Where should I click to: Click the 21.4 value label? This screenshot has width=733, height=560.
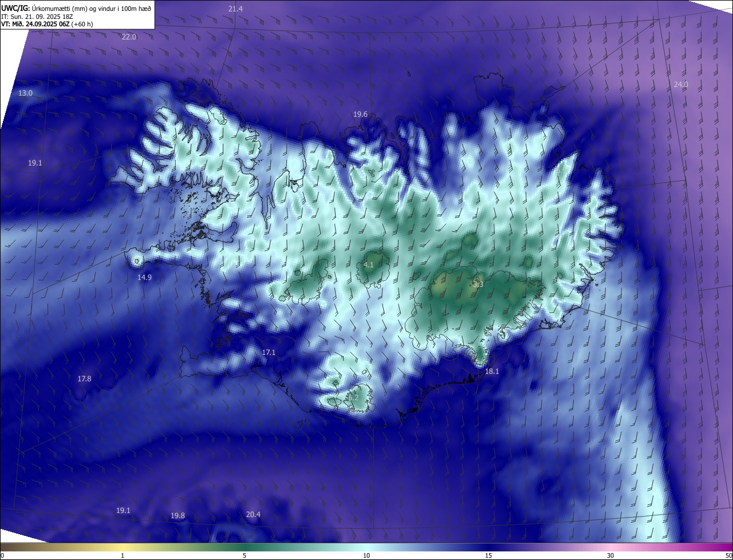235,9
